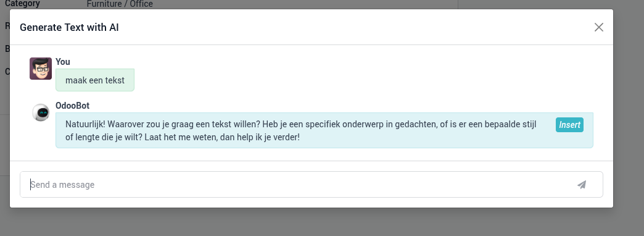Click the "You" author name
644x236 pixels.
[63, 62]
